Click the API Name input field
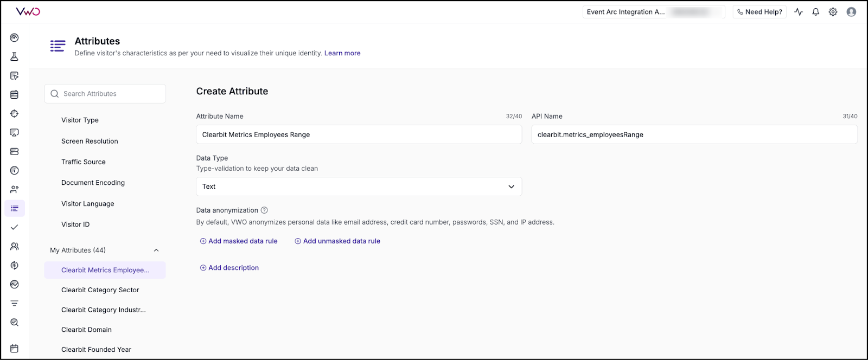868x360 pixels. [694, 134]
